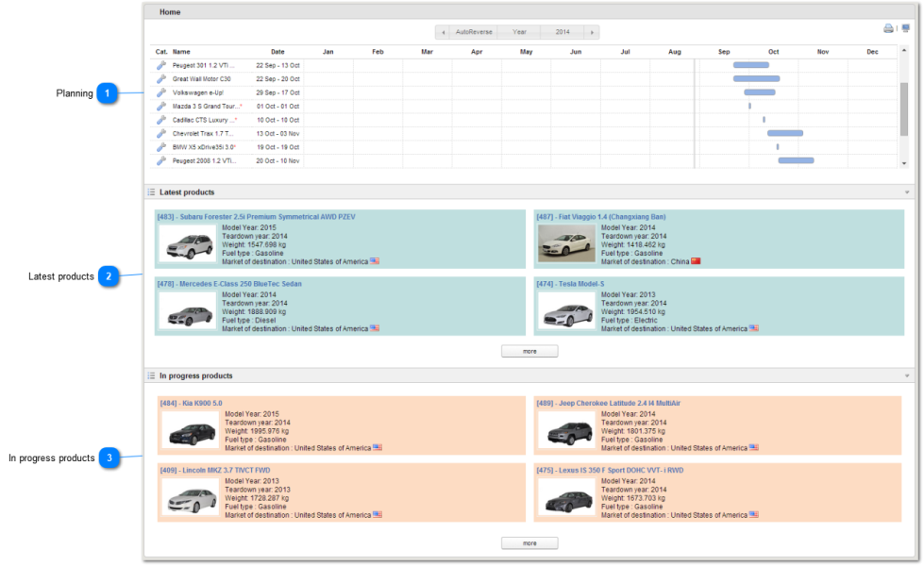Click the Mercedes E-Class thumbnail image
This screenshot has height=566, width=924.
[189, 311]
